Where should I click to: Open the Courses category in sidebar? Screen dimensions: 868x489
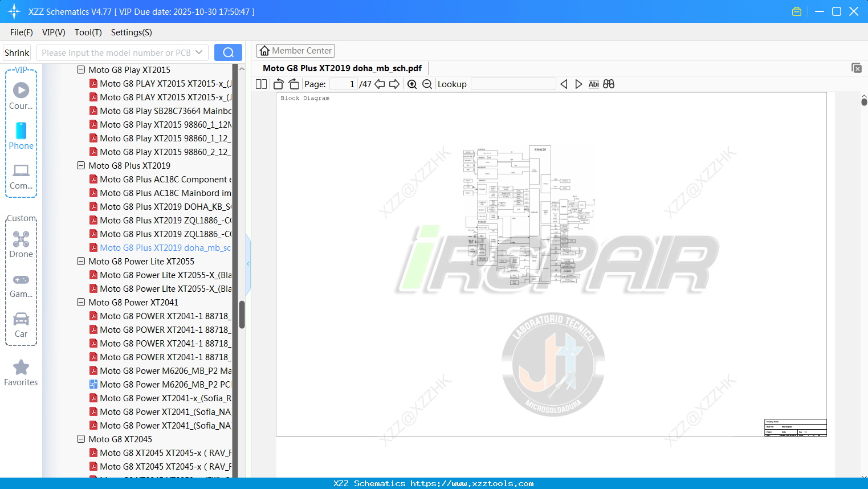21,96
